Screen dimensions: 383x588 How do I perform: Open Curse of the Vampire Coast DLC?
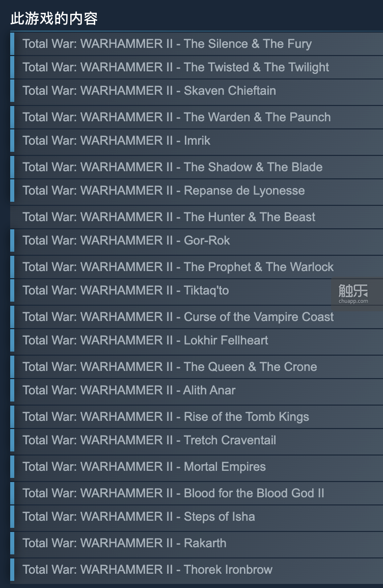pyautogui.click(x=197, y=317)
